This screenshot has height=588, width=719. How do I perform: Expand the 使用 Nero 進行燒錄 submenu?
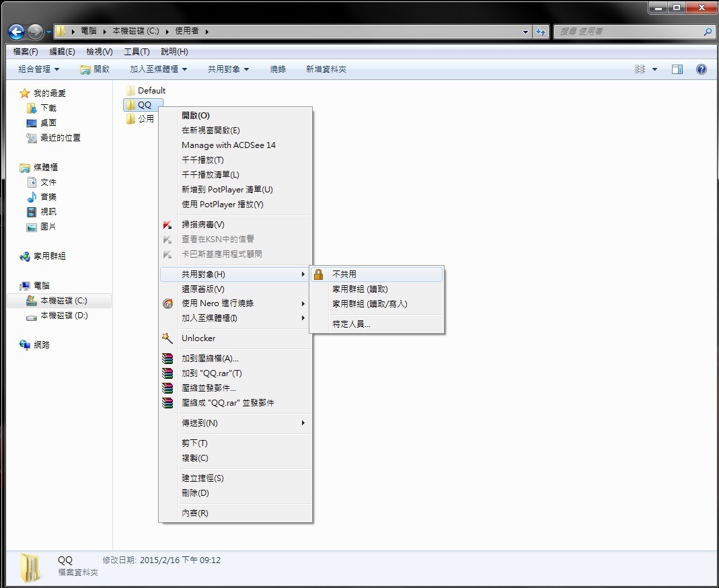[235, 303]
